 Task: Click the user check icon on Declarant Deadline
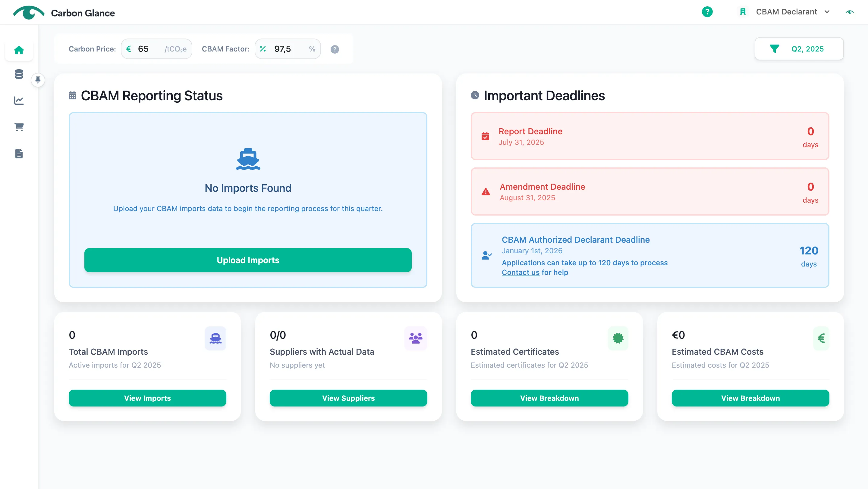pos(486,255)
